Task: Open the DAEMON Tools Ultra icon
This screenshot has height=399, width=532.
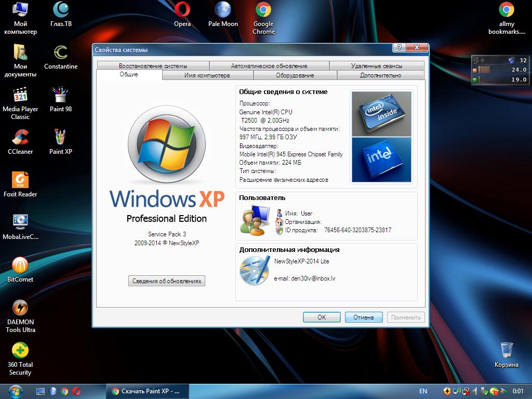Action: click(20, 316)
